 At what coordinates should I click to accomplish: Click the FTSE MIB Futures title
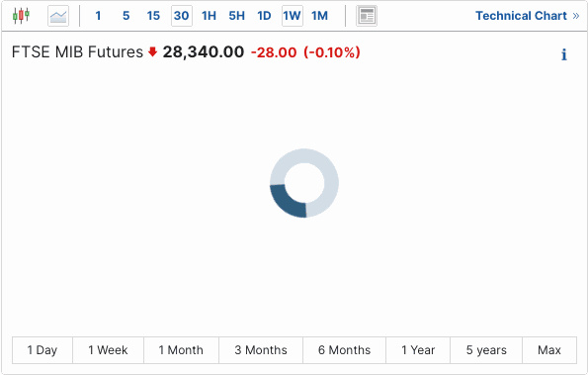click(x=77, y=51)
